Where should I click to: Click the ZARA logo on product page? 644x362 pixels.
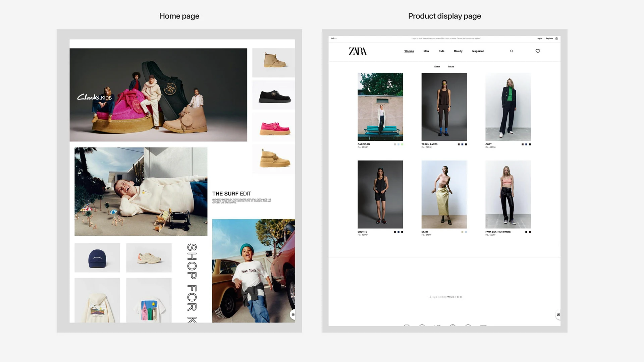[358, 51]
